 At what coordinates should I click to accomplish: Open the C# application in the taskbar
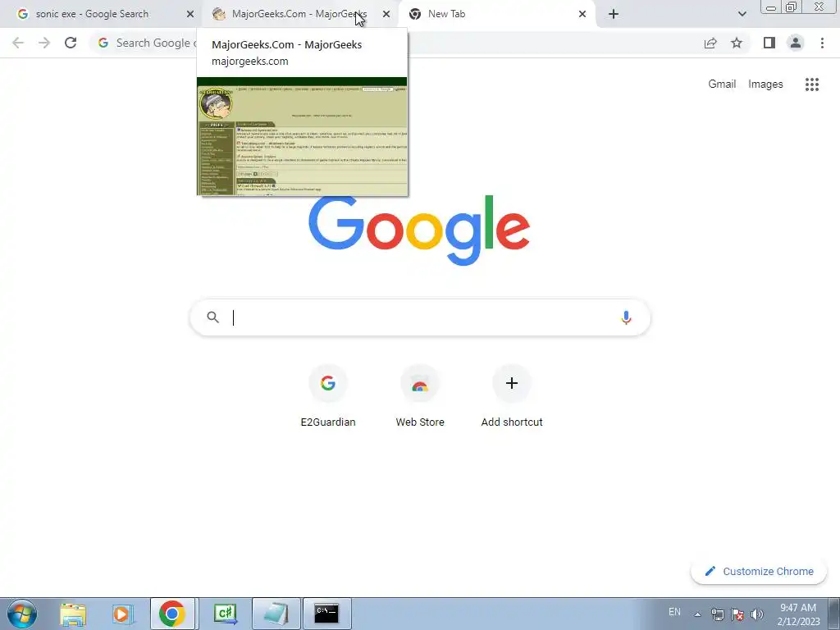(x=225, y=614)
